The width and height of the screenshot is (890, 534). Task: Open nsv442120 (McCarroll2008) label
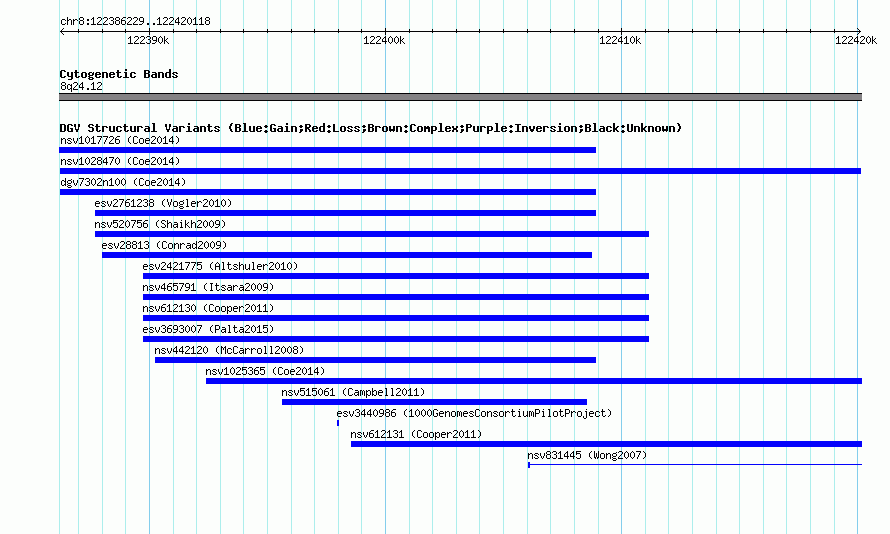(x=229, y=350)
